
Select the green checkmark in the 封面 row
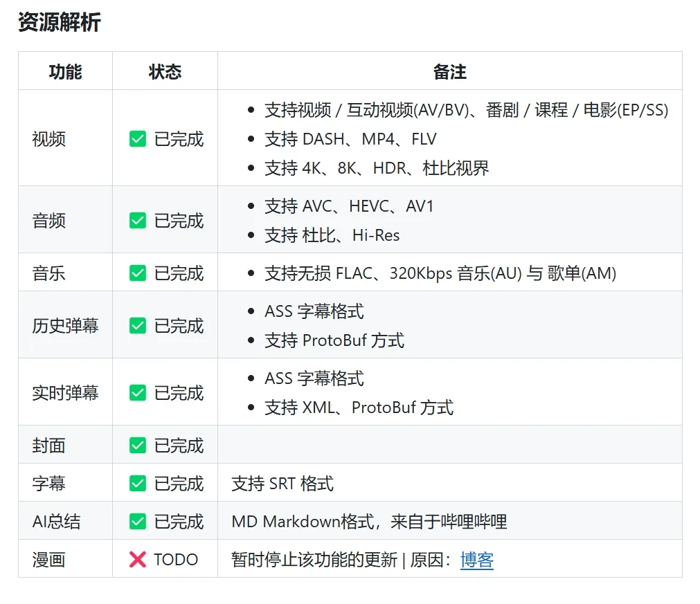pyautogui.click(x=138, y=446)
